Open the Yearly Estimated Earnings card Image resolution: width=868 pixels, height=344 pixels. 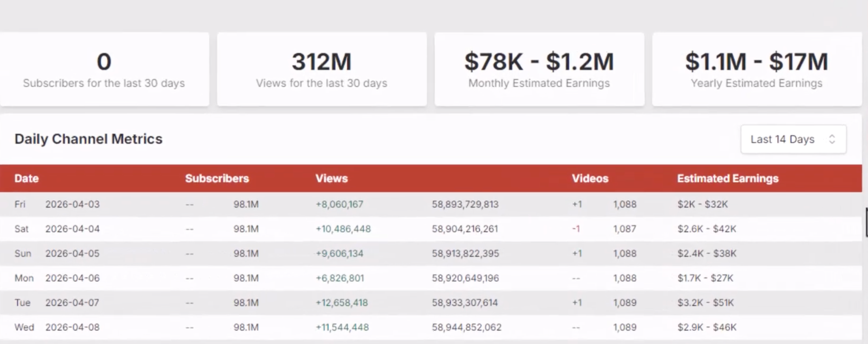pyautogui.click(x=757, y=69)
